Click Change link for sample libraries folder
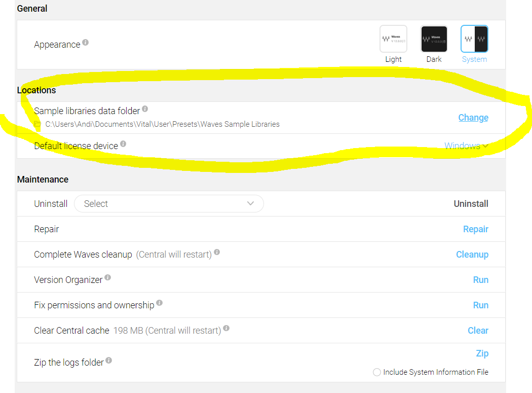The height and width of the screenshot is (393, 532). pos(473,118)
